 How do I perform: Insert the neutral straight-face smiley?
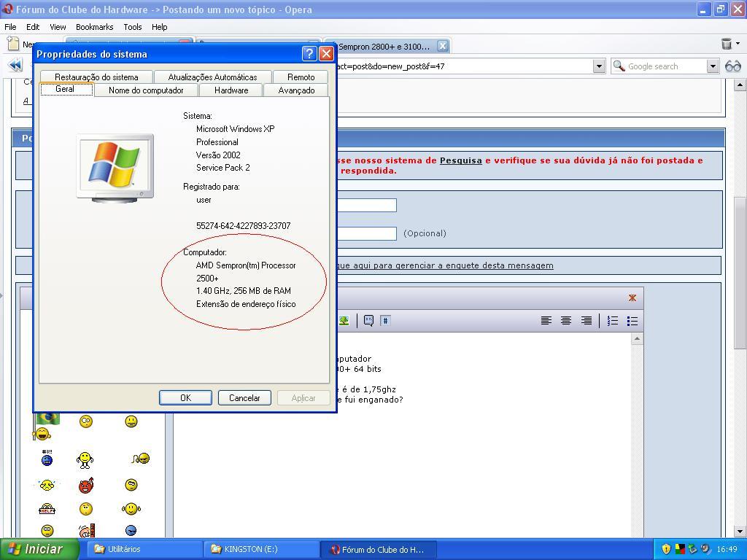click(x=131, y=421)
